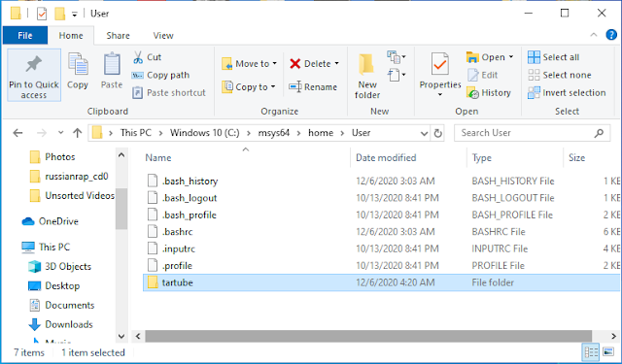Click 'This PC' in address bar

point(136,133)
